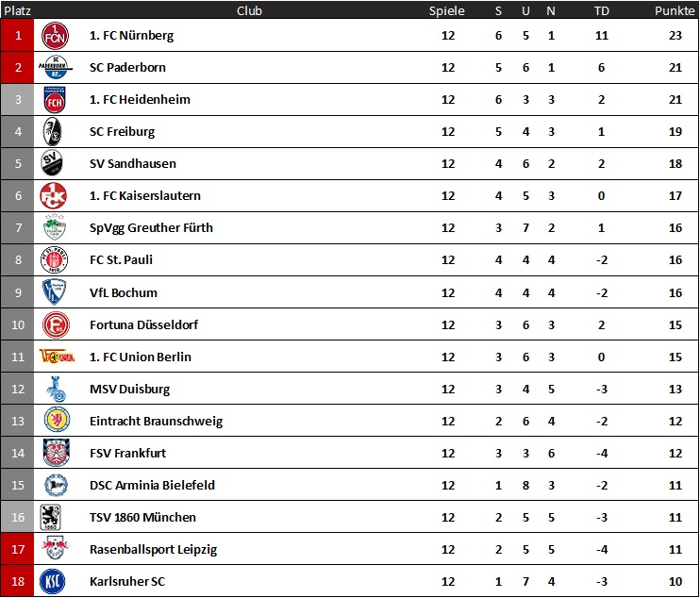Click the SV Sandhausen emblem
Viewport: 700px width, 598px height.
pyautogui.click(x=52, y=163)
